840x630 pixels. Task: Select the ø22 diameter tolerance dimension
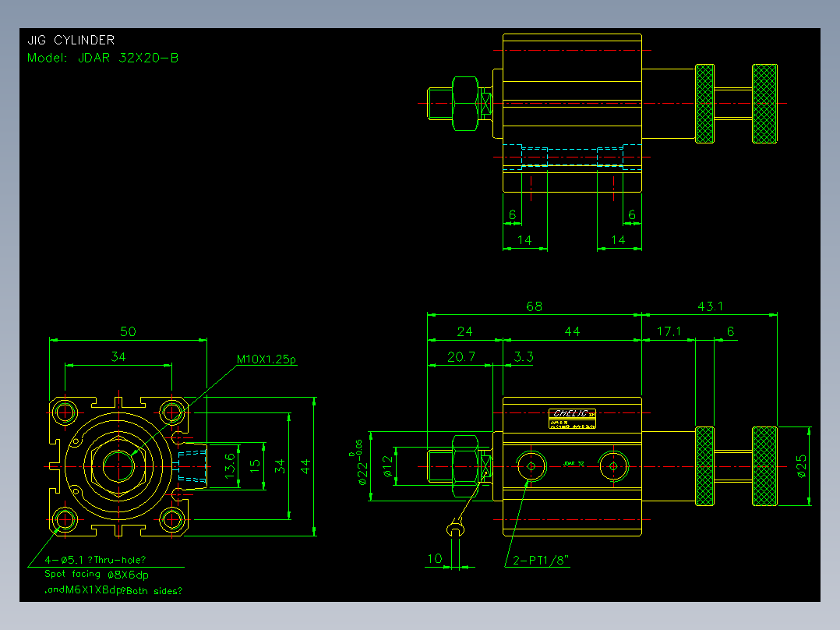(x=360, y=462)
